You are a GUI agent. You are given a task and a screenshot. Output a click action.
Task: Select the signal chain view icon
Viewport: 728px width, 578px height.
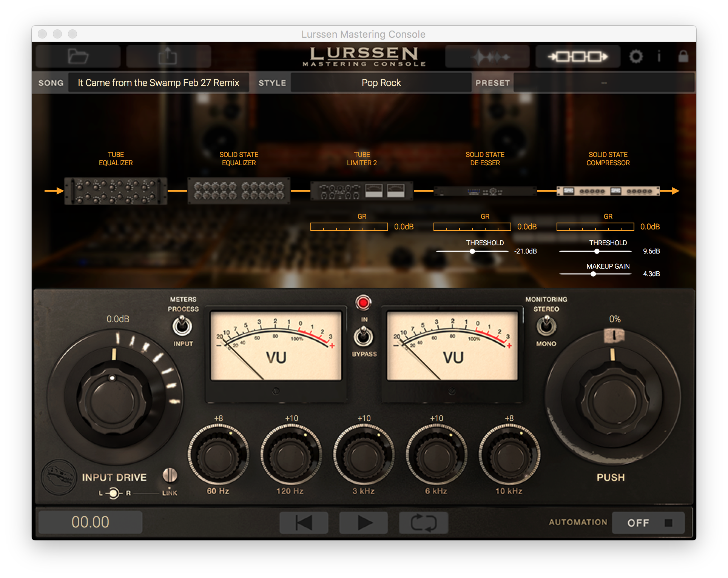click(578, 57)
